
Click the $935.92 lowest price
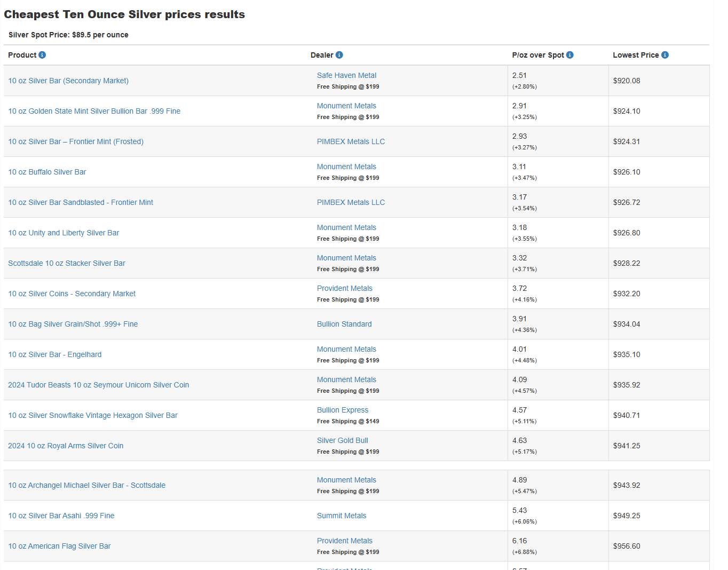tap(627, 385)
